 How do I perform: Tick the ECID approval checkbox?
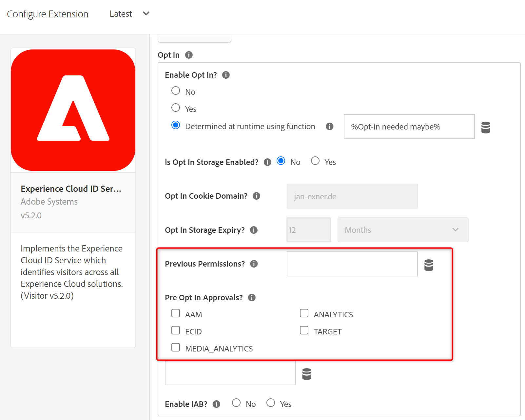click(x=176, y=330)
